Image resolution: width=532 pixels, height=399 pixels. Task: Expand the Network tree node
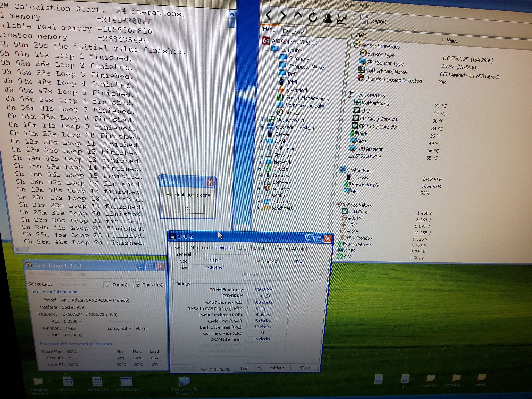[x=261, y=162]
